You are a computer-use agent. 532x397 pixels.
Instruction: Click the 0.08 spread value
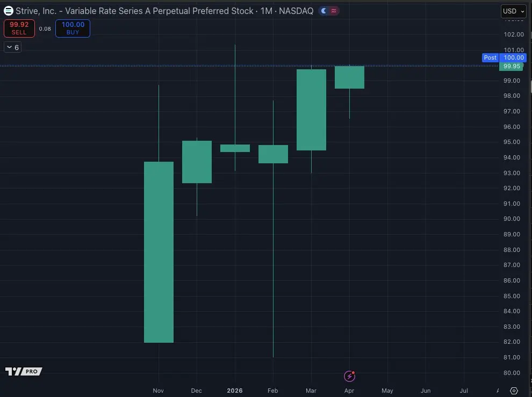tap(45, 29)
